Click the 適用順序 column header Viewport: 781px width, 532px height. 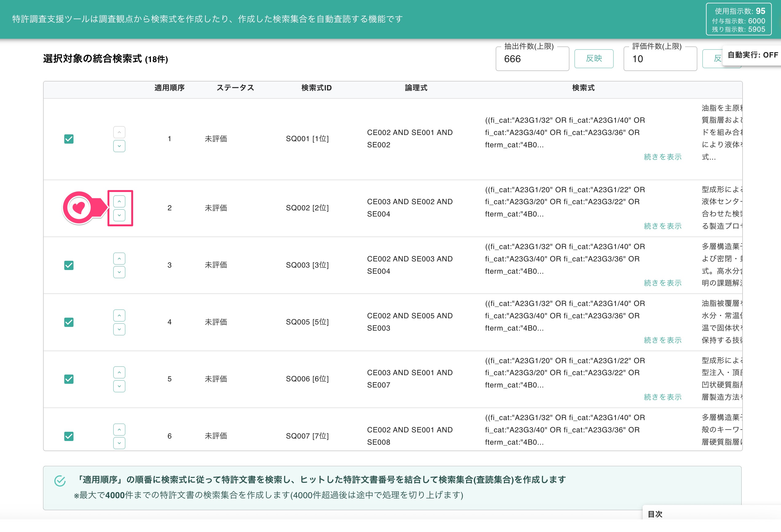click(169, 88)
